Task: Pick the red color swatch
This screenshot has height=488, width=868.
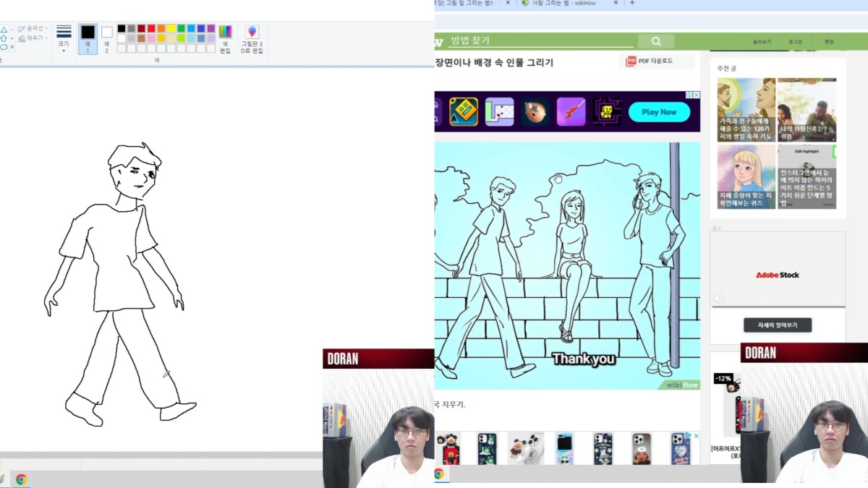Action: pyautogui.click(x=151, y=28)
